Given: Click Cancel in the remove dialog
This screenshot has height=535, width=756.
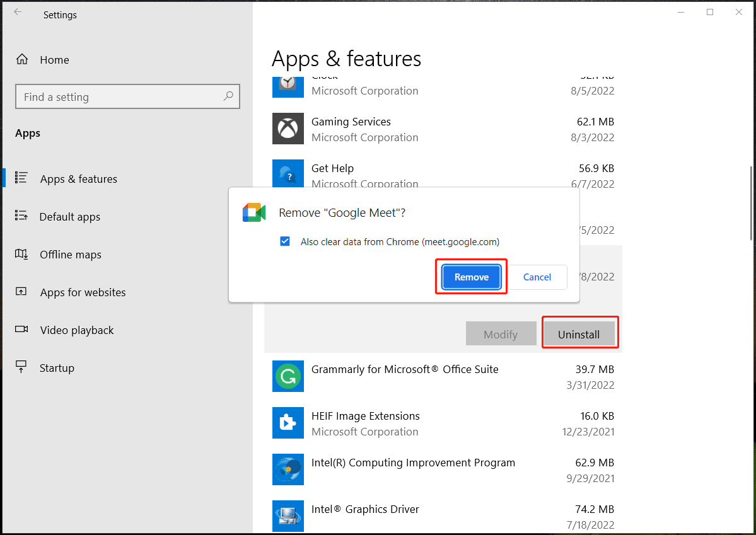Looking at the screenshot, I should coord(537,277).
